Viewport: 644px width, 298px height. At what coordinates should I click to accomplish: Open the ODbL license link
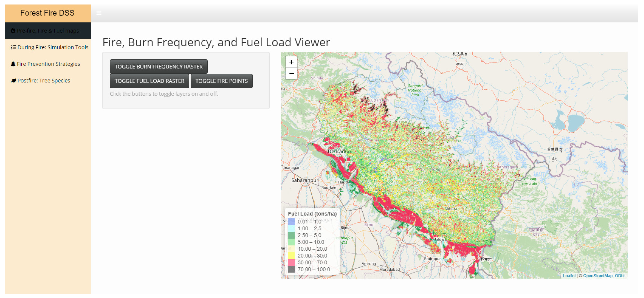pyautogui.click(x=620, y=276)
